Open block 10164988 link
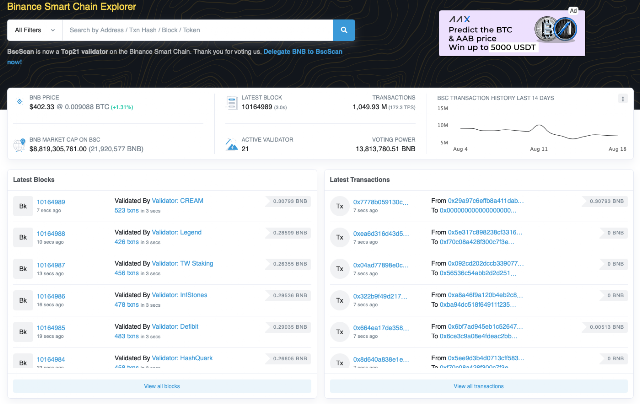 click(51, 233)
